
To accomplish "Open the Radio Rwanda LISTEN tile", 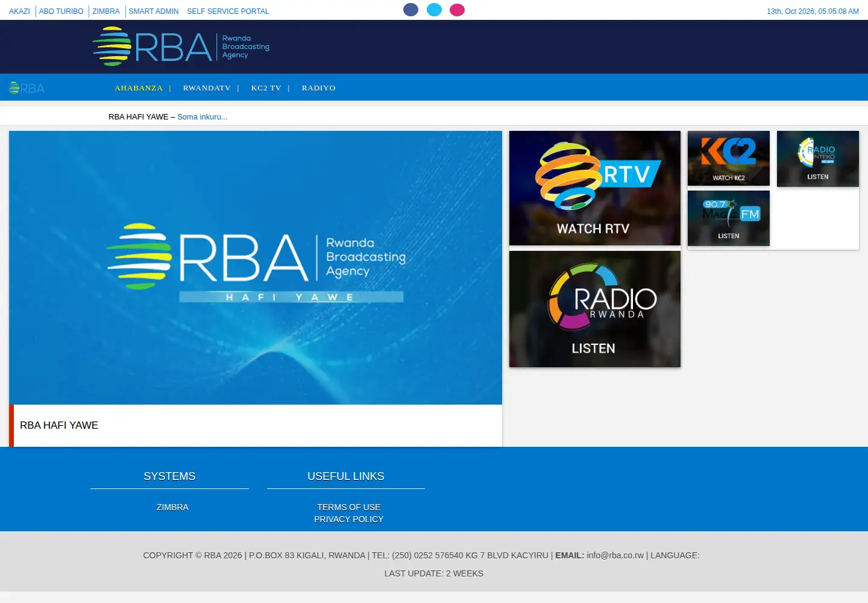I will (595, 309).
